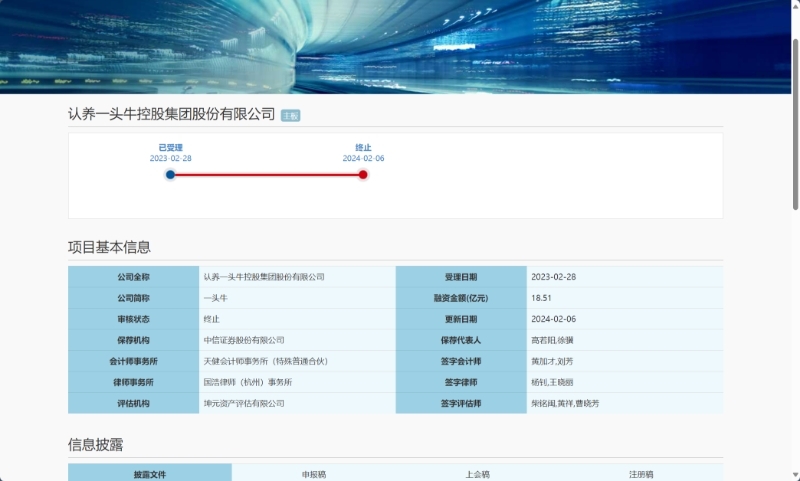Click the company full name value in 公司全称 row
Viewport: 800px width, 481px height.
264,277
